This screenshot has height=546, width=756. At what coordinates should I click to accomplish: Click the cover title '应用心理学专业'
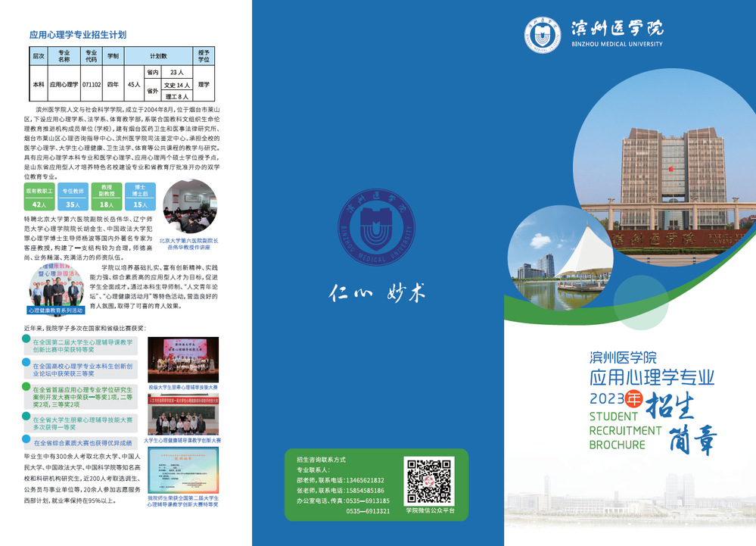pyautogui.click(x=652, y=377)
